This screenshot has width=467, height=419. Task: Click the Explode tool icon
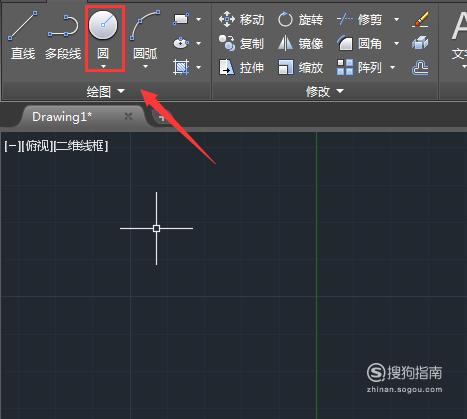(x=420, y=43)
